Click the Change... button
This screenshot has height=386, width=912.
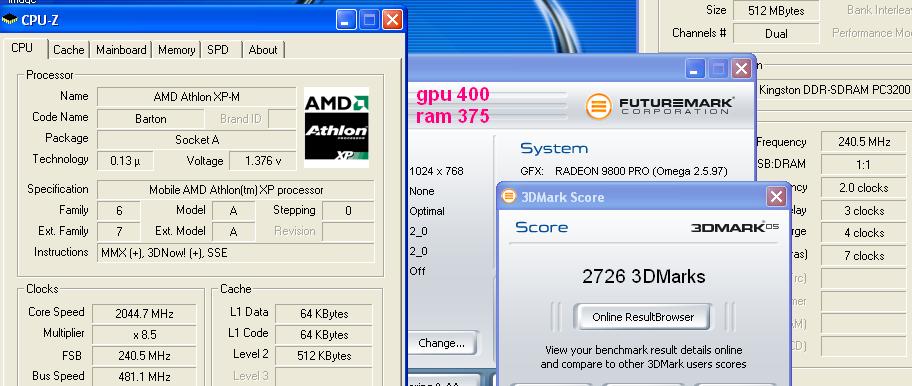441,343
